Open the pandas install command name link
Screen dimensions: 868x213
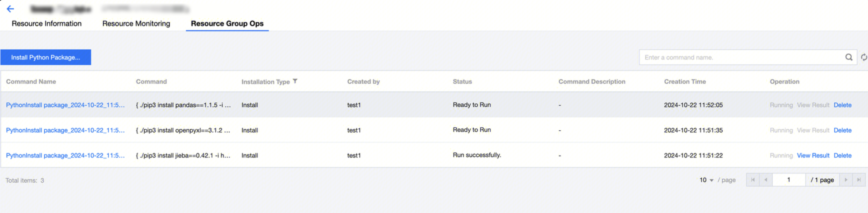coord(65,105)
